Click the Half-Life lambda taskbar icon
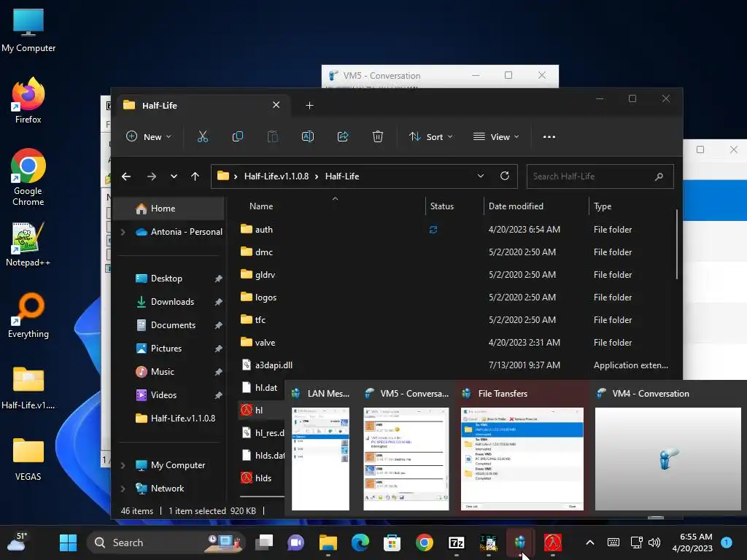Viewport: 747px width, 560px height. pyautogui.click(x=553, y=542)
